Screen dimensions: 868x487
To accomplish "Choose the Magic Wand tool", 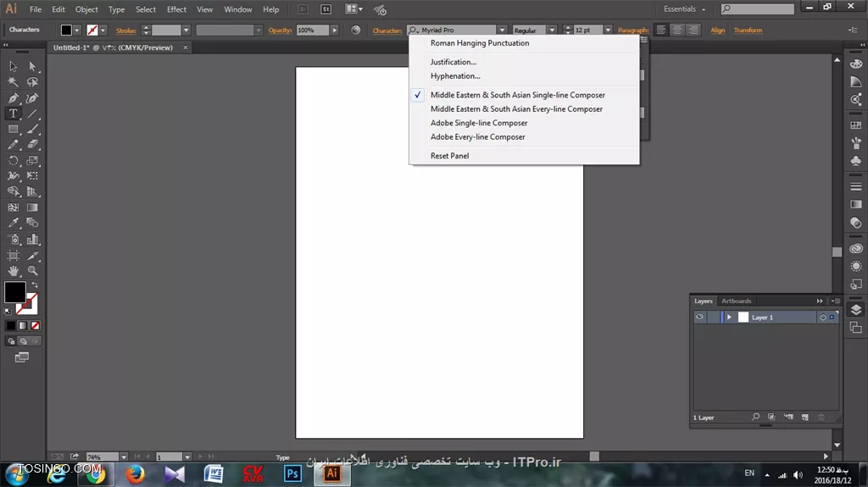I will tap(14, 82).
